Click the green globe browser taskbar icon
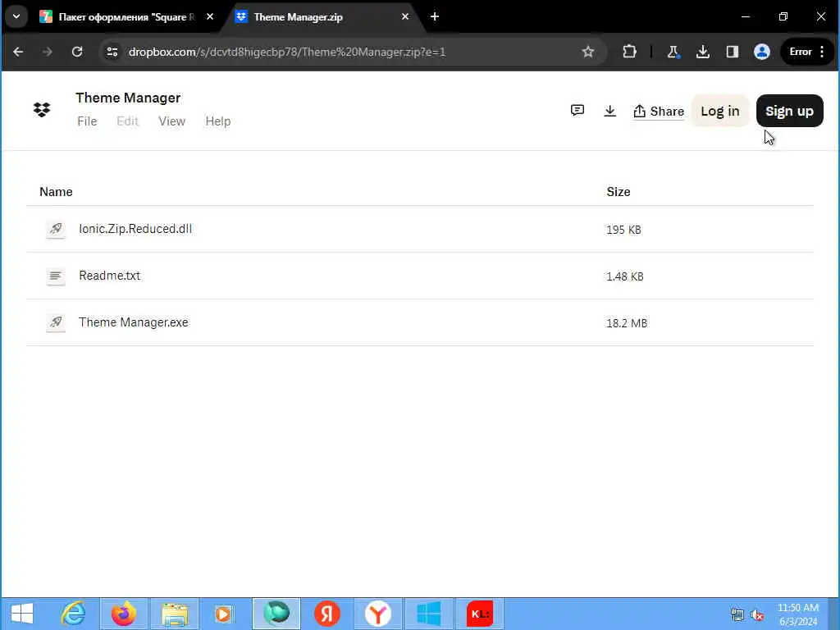Screen dimensions: 840x630 [x=276, y=614]
